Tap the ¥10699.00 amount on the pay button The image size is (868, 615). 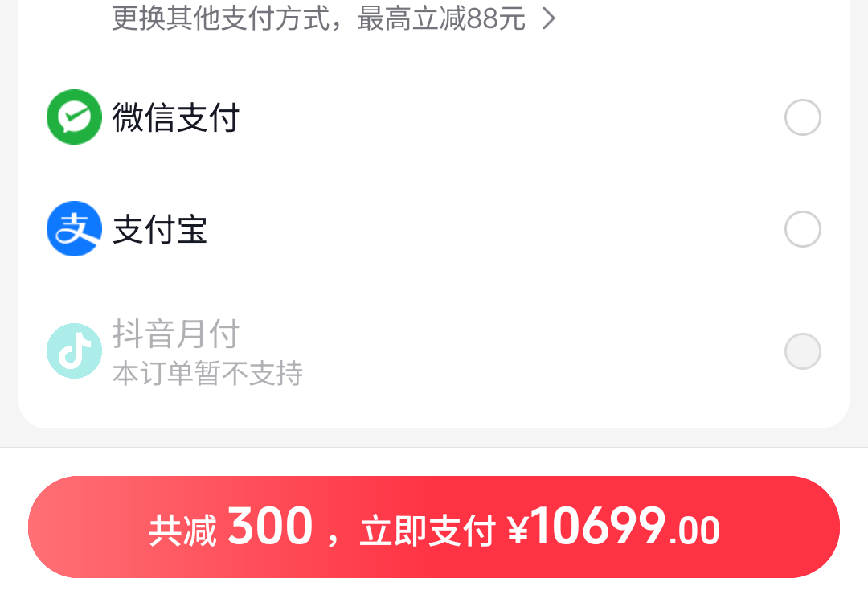click(x=613, y=527)
